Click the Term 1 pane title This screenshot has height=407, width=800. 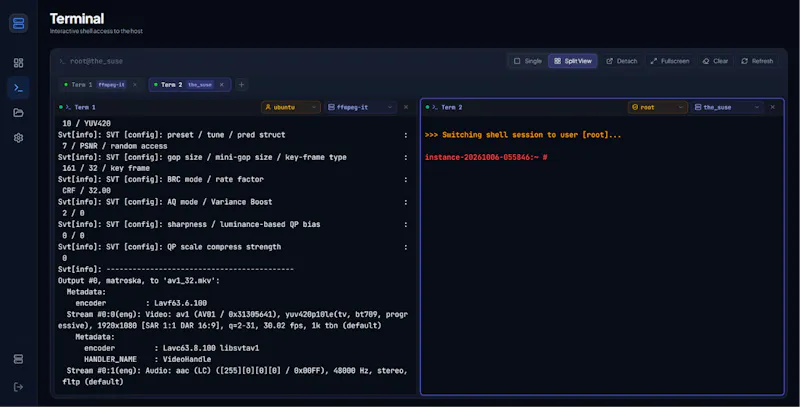85,107
